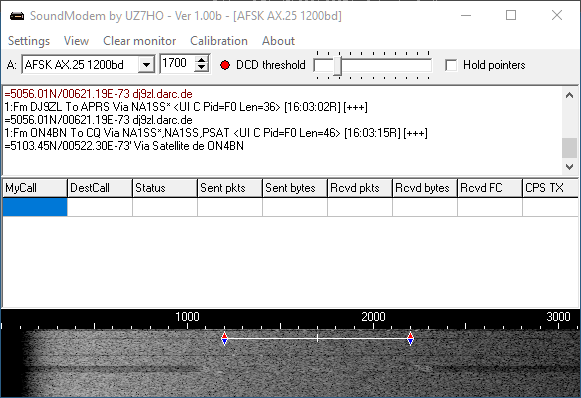Image resolution: width=581 pixels, height=398 pixels.
Task: Click the red DCD indicator light
Action: (225, 65)
